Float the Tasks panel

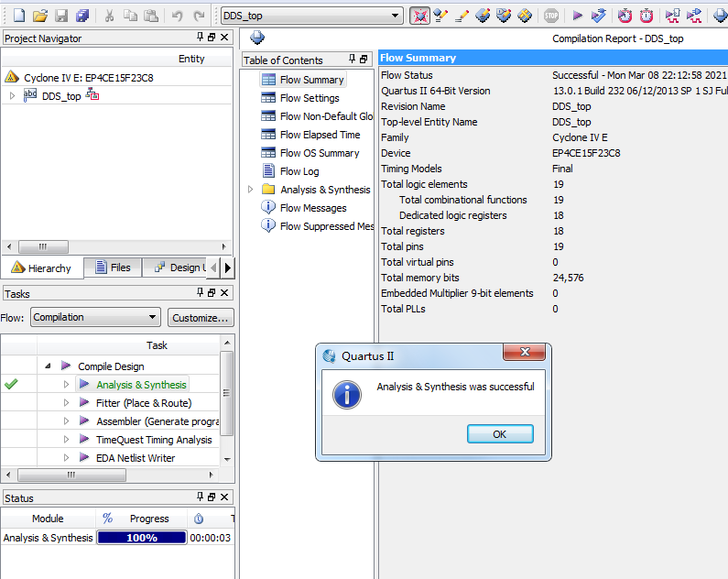click(x=212, y=292)
